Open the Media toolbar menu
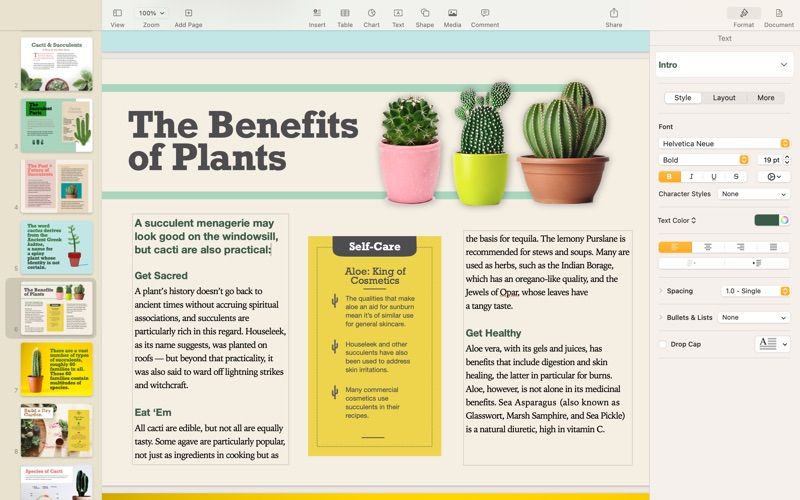This screenshot has width=800, height=500. [x=452, y=13]
